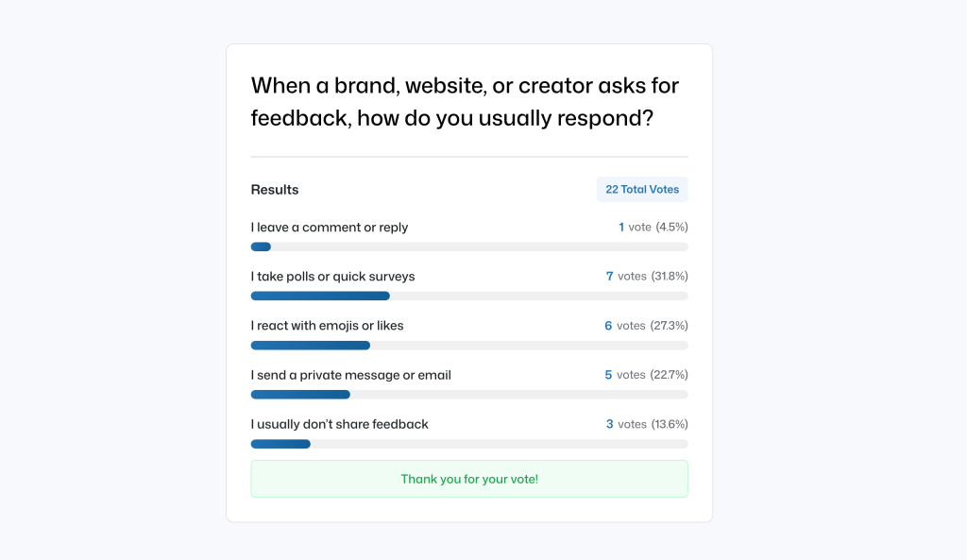
Task: Click the "5 votes (22.7%)" count
Action: 646,375
